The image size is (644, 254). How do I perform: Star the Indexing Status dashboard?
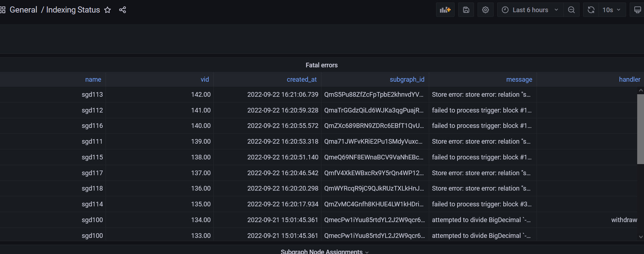107,10
